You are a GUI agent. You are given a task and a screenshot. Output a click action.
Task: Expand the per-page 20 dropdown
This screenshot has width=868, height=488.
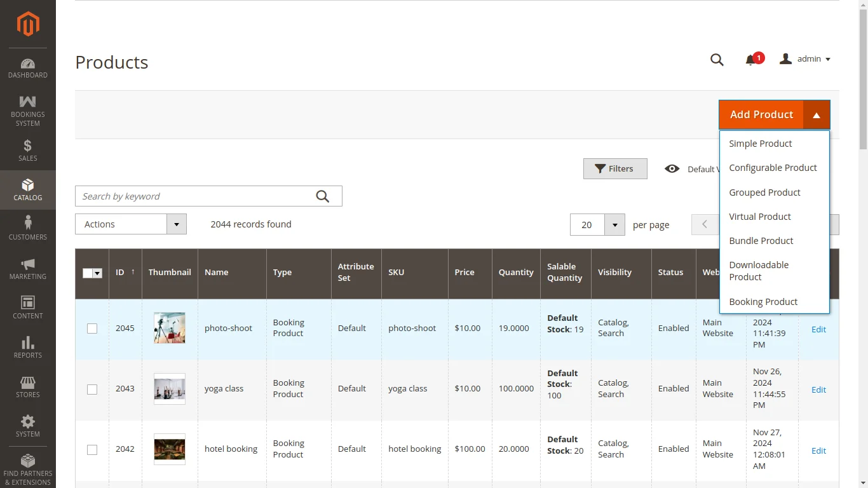pos(614,224)
